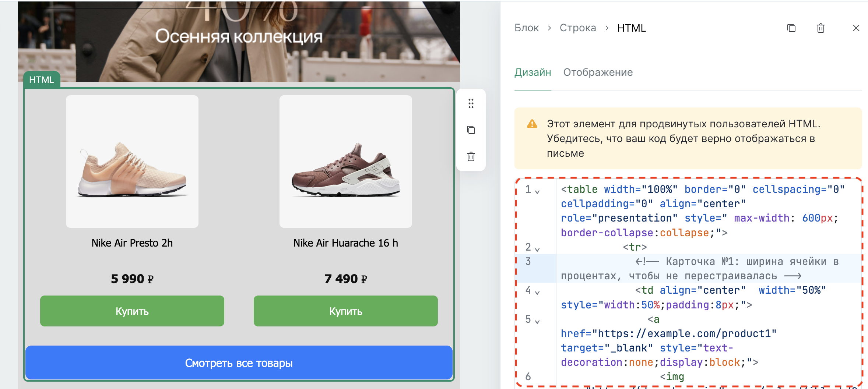The image size is (868, 389).
Task: Click the trash icon in the panel header
Action: point(821,28)
